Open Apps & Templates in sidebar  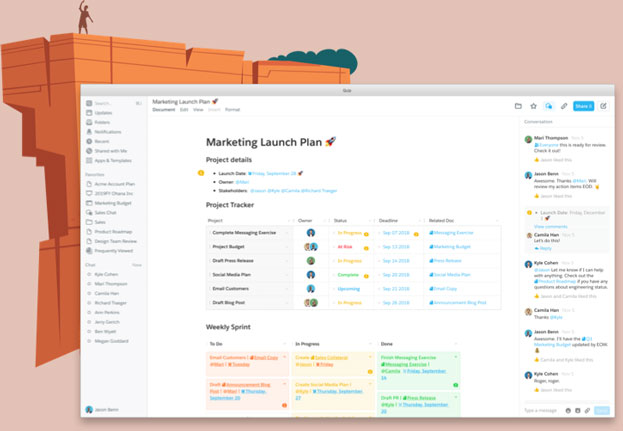[x=112, y=160]
